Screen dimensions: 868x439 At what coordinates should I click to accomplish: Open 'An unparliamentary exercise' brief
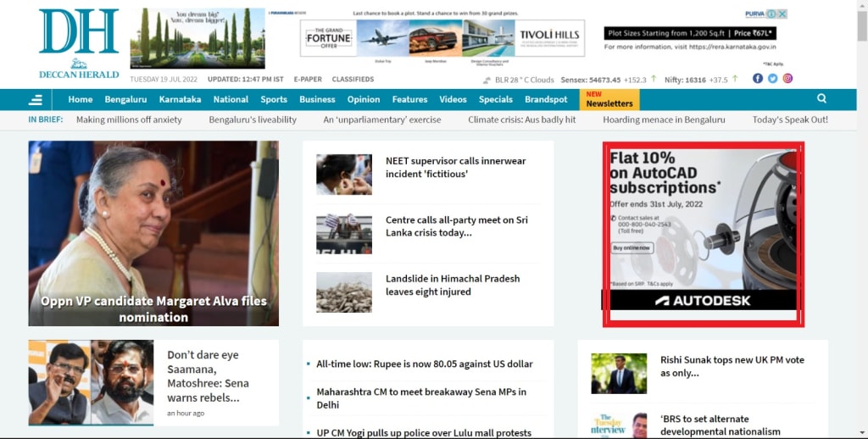click(382, 119)
